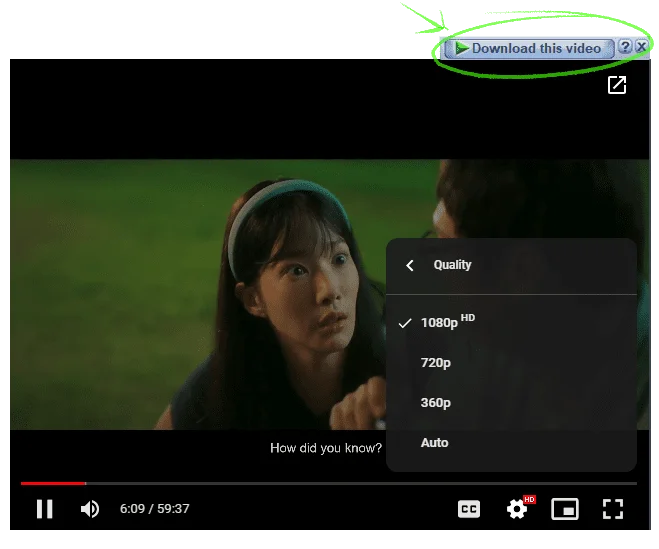659x549 pixels.
Task: Close the download bar
Action: 641,47
